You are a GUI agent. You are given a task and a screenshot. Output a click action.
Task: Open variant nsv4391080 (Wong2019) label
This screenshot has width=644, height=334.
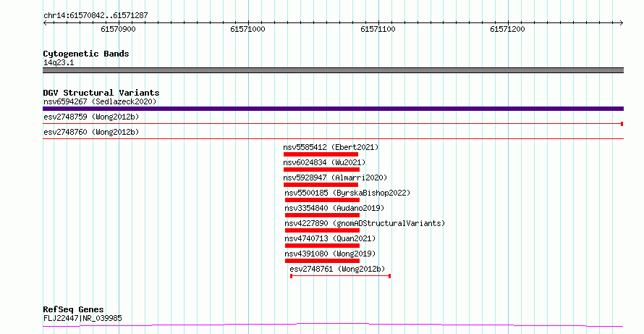(330, 254)
